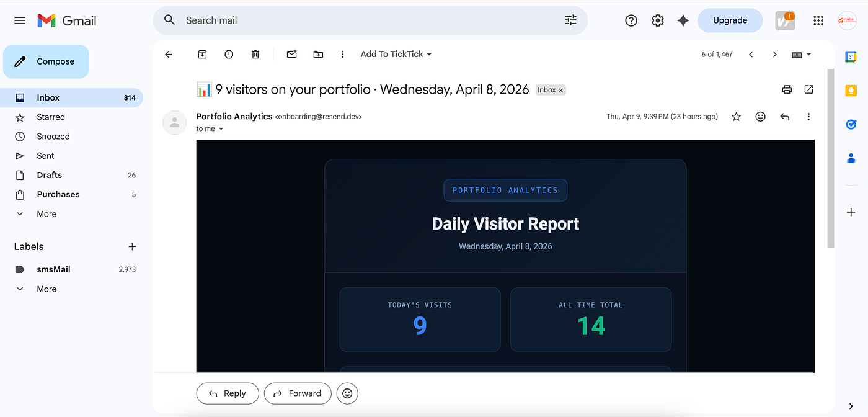Hide side panel chevron
The width and height of the screenshot is (868, 417).
tap(851, 406)
